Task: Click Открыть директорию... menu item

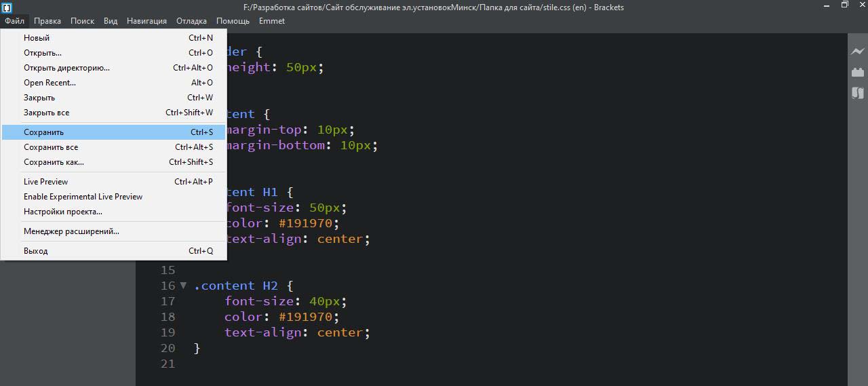Action: [66, 68]
